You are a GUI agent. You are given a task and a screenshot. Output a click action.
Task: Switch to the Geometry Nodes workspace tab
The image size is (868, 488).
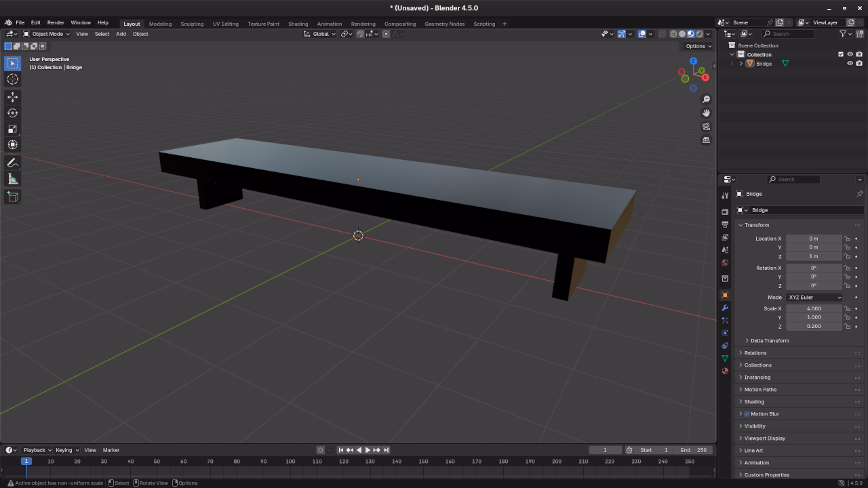pyautogui.click(x=445, y=24)
